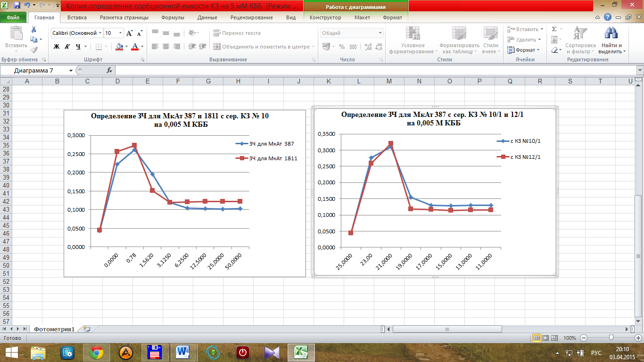
Task: Click the Name Box showing Диаграмма 7
Action: pyautogui.click(x=34, y=70)
